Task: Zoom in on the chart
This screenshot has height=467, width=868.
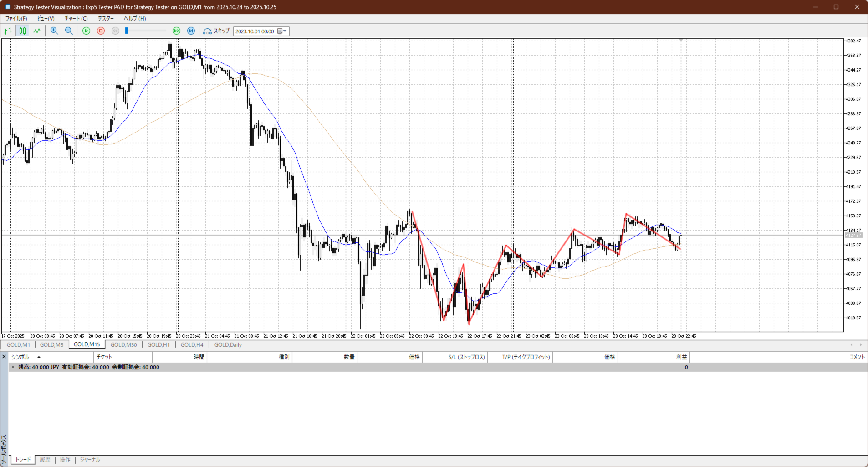Action: click(x=54, y=31)
